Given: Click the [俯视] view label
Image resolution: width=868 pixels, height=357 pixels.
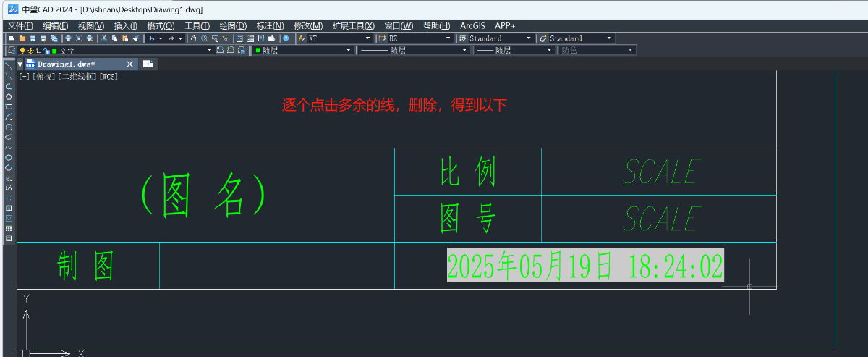Looking at the screenshot, I should click(x=43, y=76).
